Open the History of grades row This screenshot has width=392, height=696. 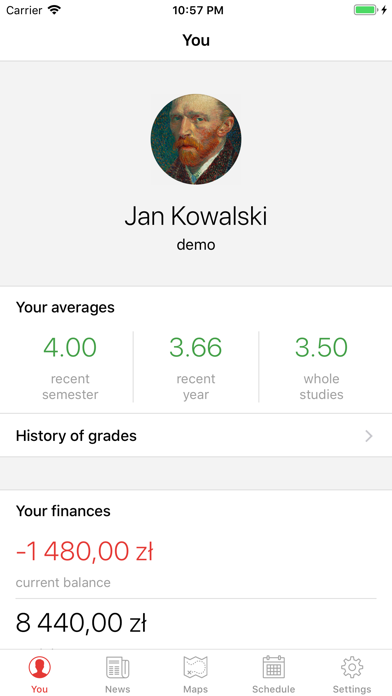point(196,436)
